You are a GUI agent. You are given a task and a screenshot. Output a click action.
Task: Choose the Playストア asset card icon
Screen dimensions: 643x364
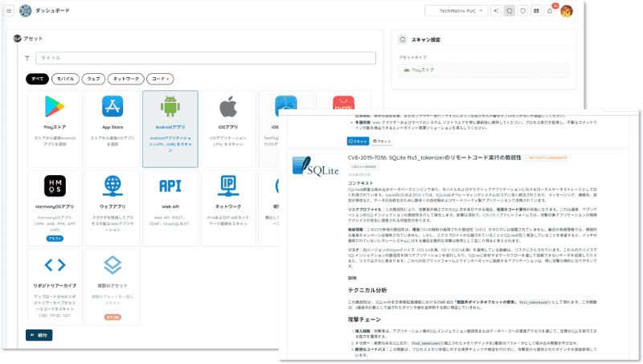point(55,107)
